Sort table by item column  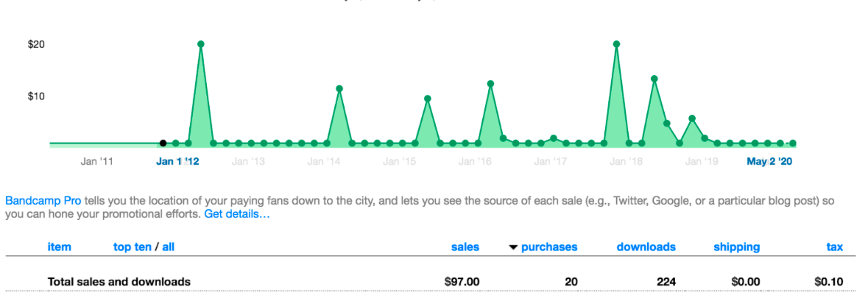(60, 247)
